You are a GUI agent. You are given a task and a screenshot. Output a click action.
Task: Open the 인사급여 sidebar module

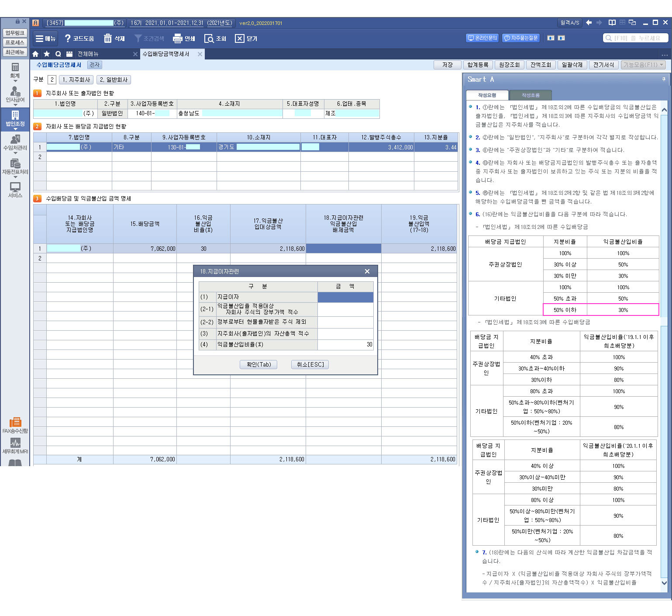coord(15,94)
